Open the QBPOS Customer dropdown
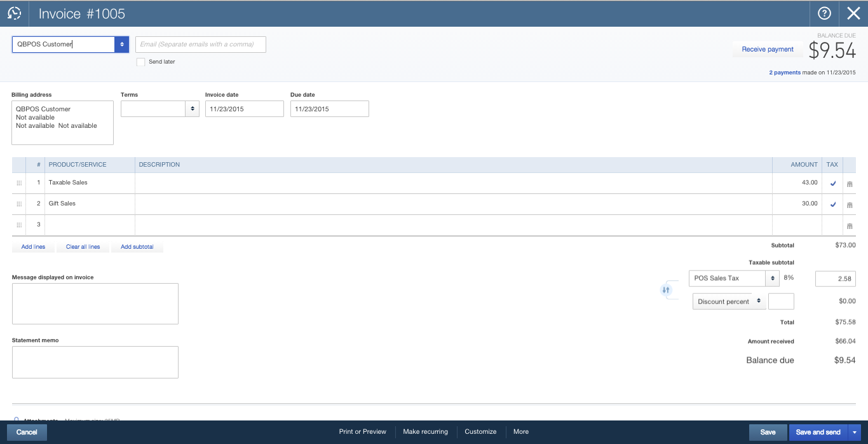Image resolution: width=868 pixels, height=444 pixels. click(x=122, y=44)
